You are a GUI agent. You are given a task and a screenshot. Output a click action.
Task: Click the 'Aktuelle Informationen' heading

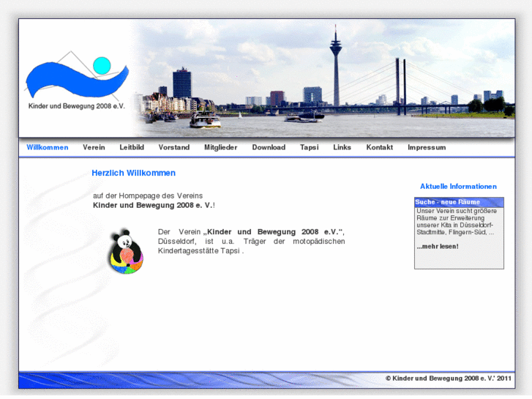(458, 187)
